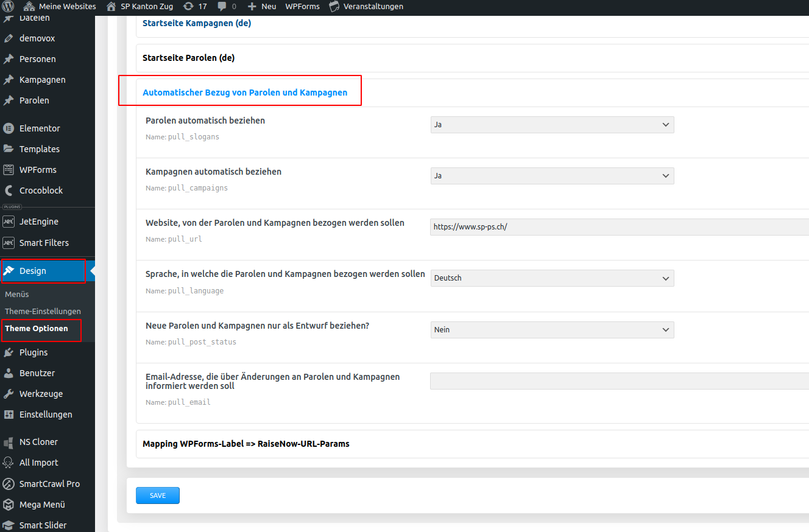809x532 pixels.
Task: Click the Elementor icon in the sidebar
Action: click(9, 128)
